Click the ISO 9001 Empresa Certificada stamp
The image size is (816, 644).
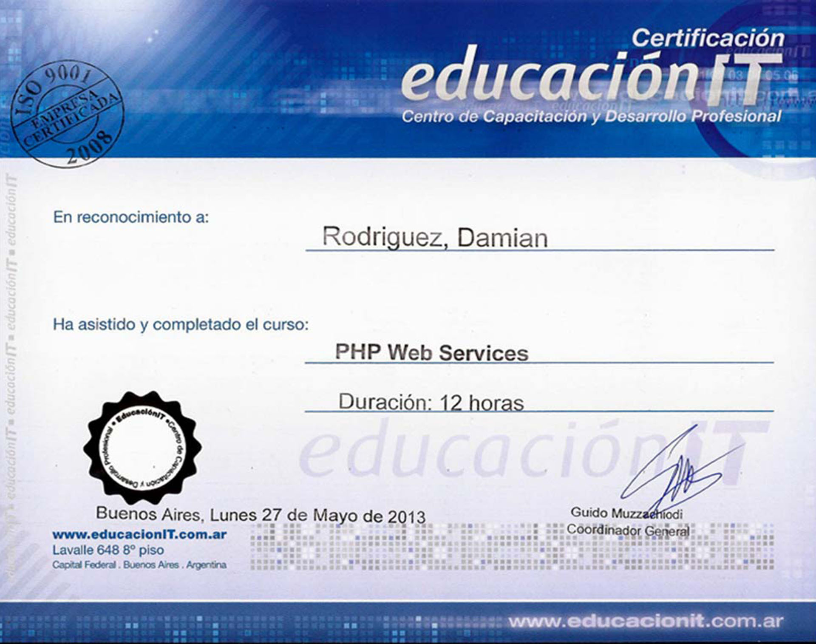pos(67,113)
